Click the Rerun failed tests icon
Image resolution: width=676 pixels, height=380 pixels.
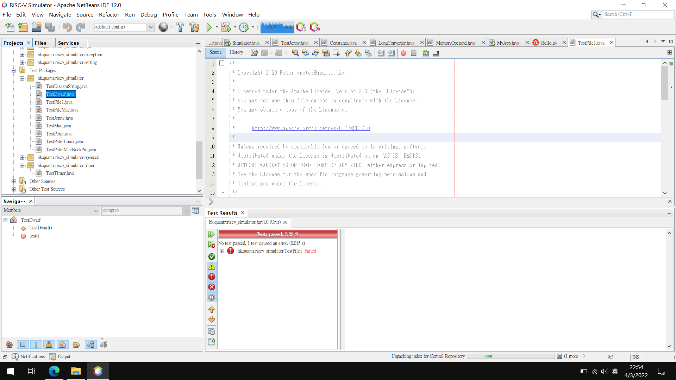click(211, 245)
